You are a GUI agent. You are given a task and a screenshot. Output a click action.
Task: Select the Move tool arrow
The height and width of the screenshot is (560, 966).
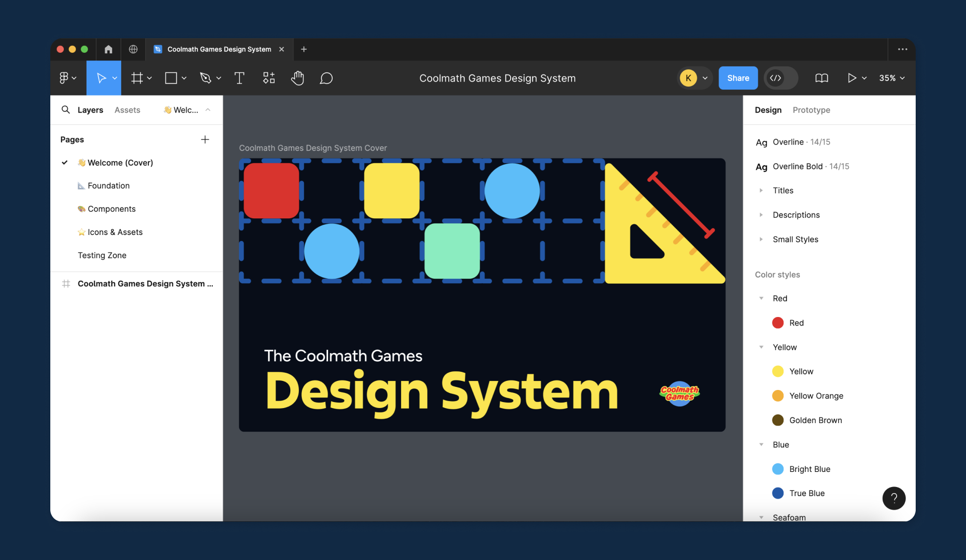[x=101, y=78]
